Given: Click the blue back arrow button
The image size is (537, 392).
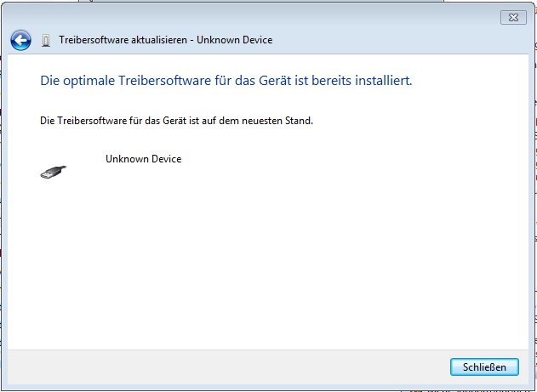Looking at the screenshot, I should pyautogui.click(x=20, y=40).
